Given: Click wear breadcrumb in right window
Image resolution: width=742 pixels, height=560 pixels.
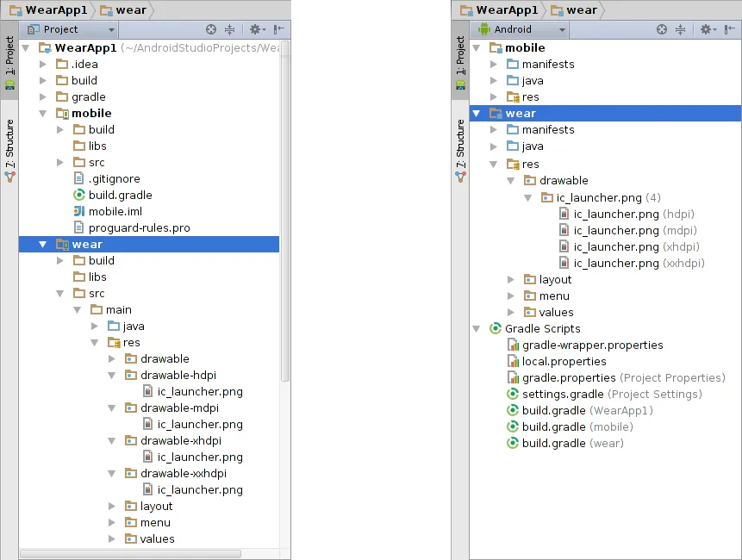Looking at the screenshot, I should [574, 10].
